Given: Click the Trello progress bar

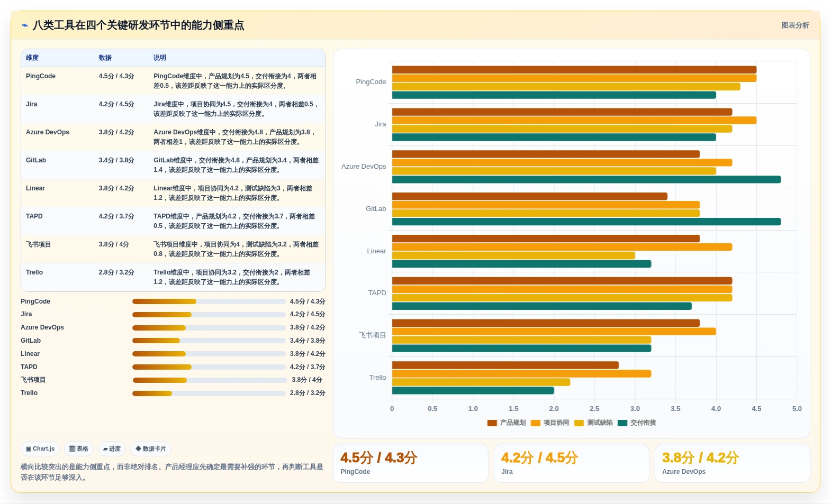Looking at the screenshot, I should (209, 393).
